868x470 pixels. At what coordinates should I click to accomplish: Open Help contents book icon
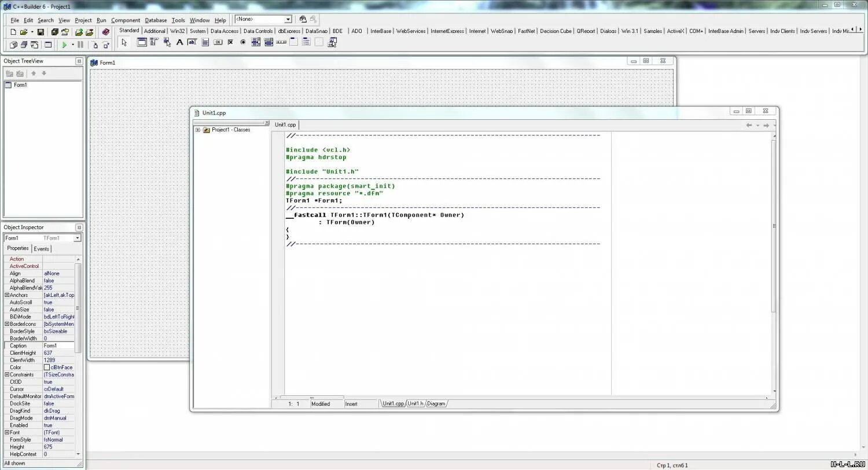[105, 32]
